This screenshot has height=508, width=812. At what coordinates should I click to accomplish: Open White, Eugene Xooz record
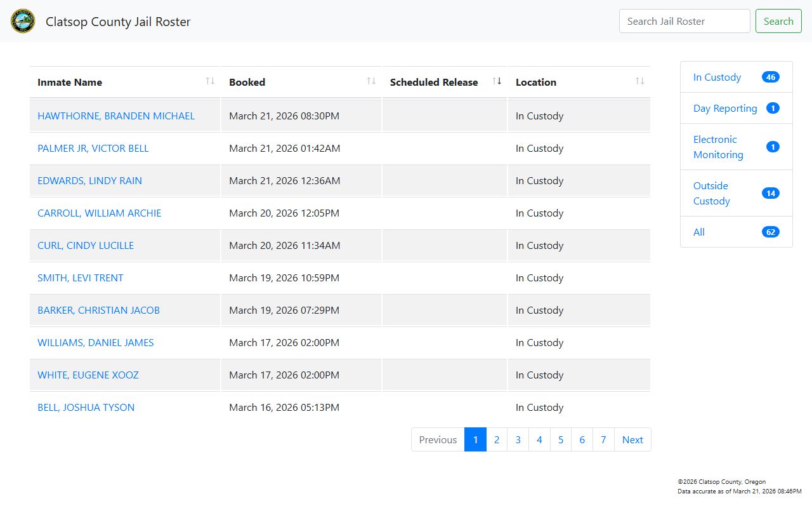[88, 375]
